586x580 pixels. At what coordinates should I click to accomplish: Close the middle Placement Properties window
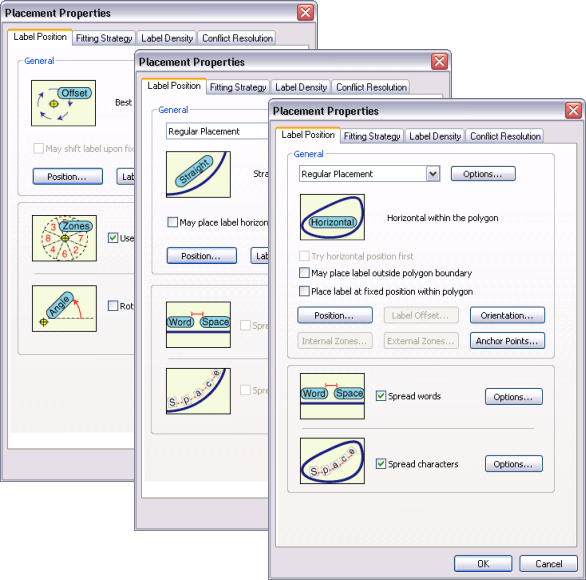tap(439, 62)
